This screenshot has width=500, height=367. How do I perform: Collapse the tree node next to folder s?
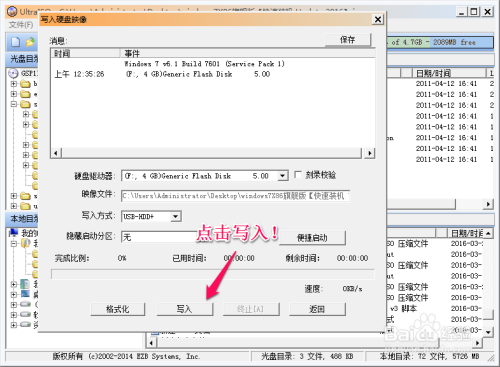pos(14,104)
